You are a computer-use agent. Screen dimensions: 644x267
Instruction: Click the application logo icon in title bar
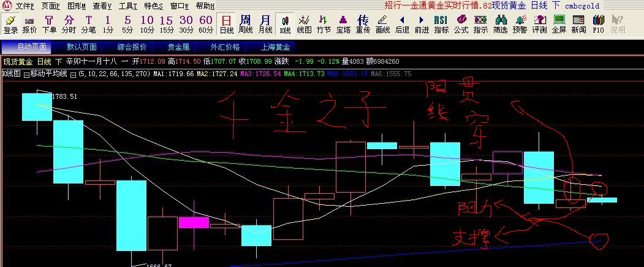tap(7, 6)
